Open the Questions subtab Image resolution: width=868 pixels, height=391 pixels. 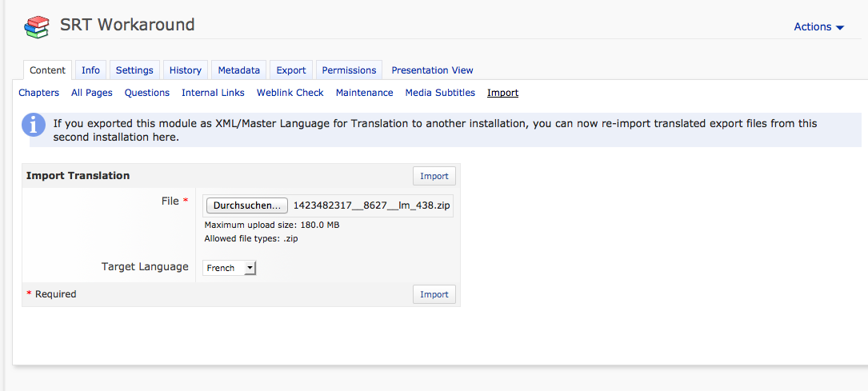[x=147, y=93]
